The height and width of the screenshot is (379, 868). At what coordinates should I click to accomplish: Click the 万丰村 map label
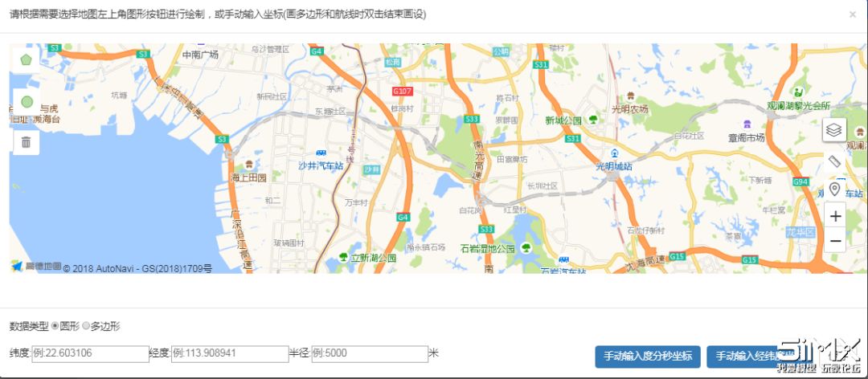(356, 202)
